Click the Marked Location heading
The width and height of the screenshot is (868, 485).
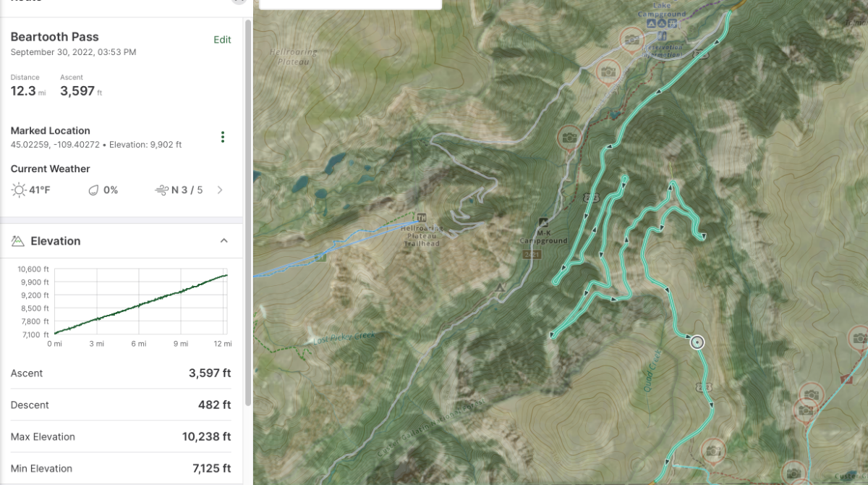pyautogui.click(x=50, y=131)
